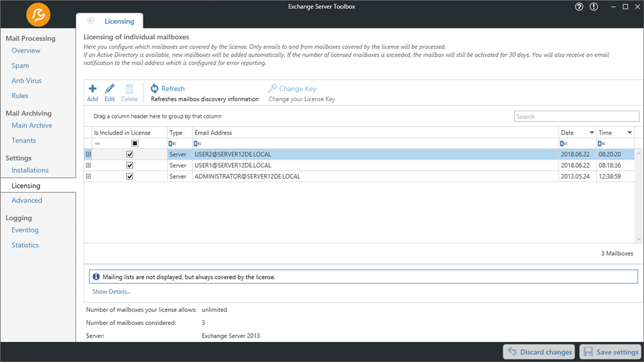Refresh mailbox discovery information

pos(167,89)
